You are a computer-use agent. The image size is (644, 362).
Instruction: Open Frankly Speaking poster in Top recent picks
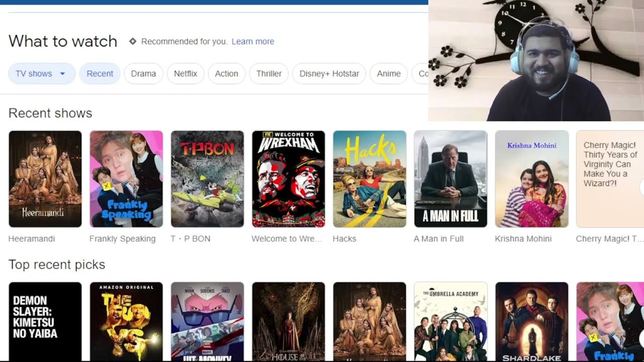pos(610,322)
